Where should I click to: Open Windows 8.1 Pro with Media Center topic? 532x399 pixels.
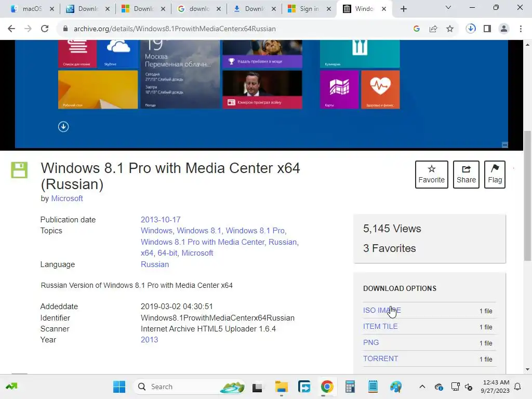coord(202,242)
